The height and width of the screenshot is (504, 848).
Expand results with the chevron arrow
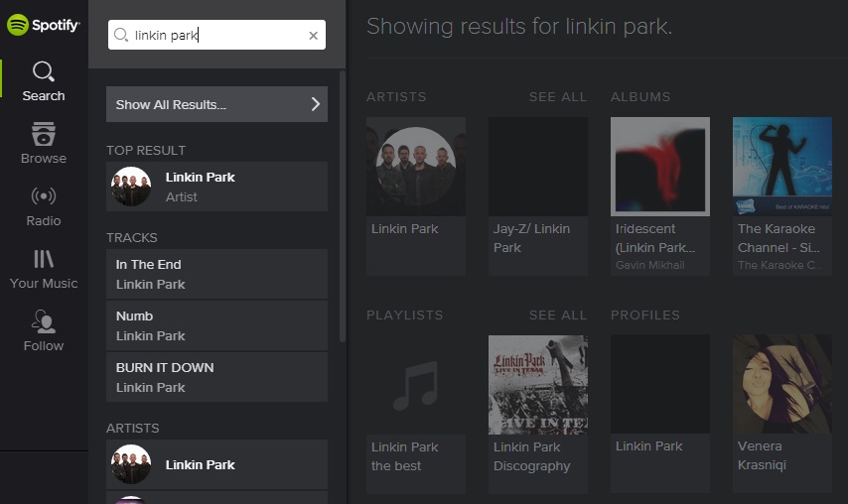click(316, 104)
